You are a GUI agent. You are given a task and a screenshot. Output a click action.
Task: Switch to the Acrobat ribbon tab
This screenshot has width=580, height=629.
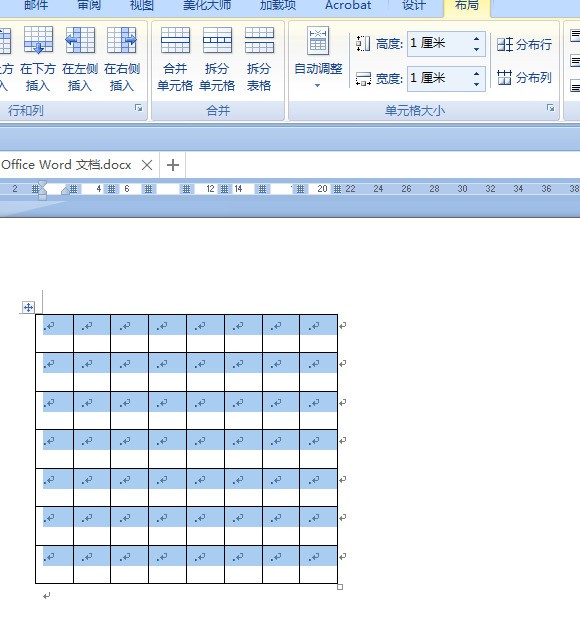click(348, 6)
